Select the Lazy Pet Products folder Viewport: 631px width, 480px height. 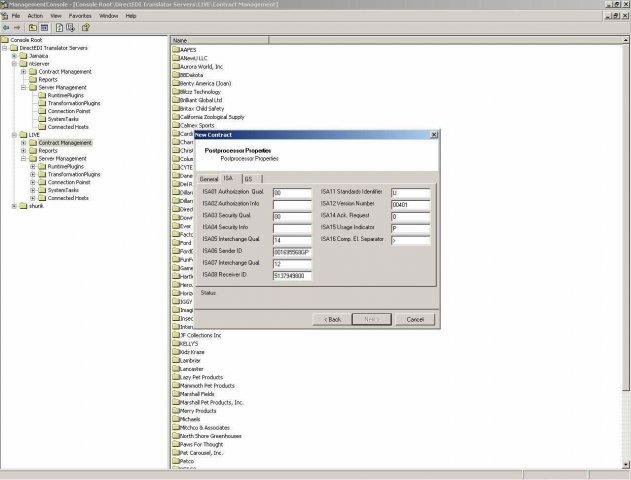[198, 377]
